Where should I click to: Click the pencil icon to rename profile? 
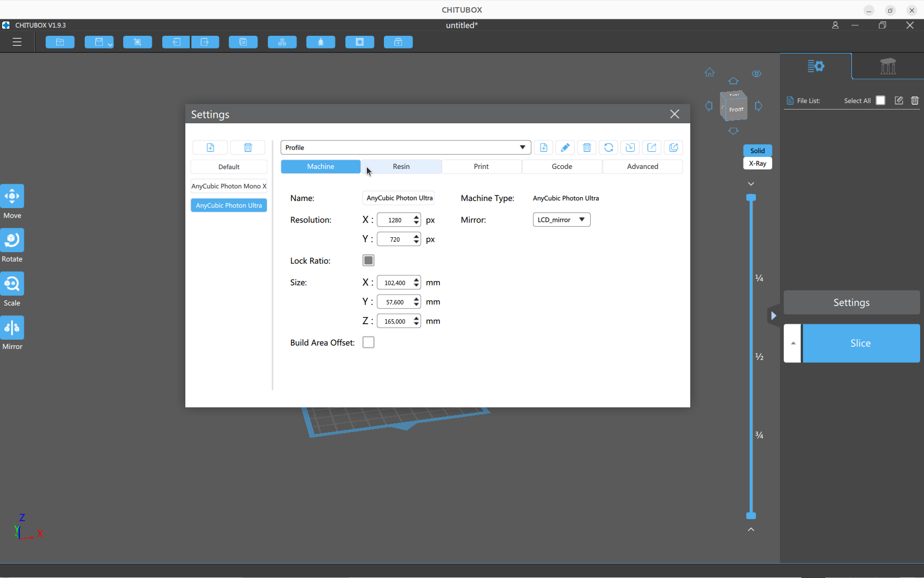click(565, 148)
